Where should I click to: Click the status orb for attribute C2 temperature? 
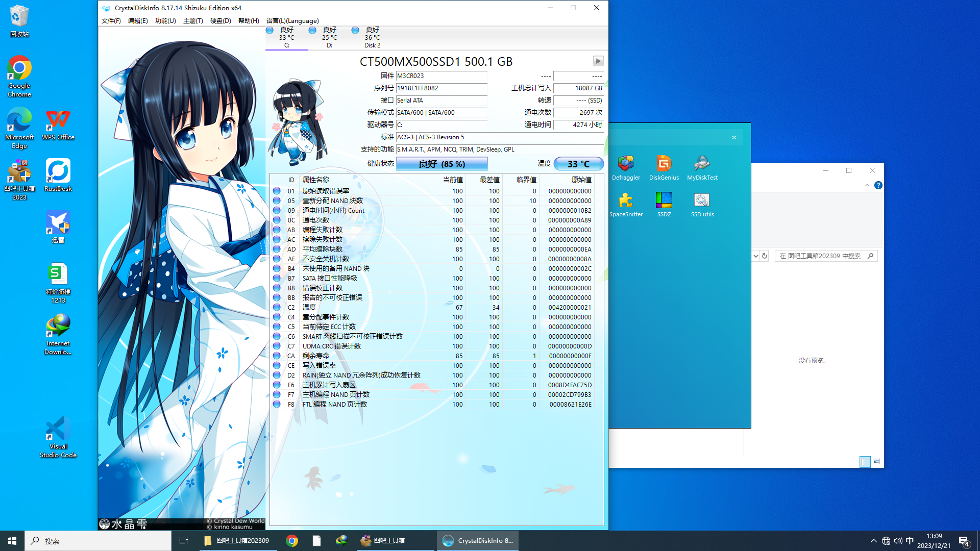pos(277,307)
